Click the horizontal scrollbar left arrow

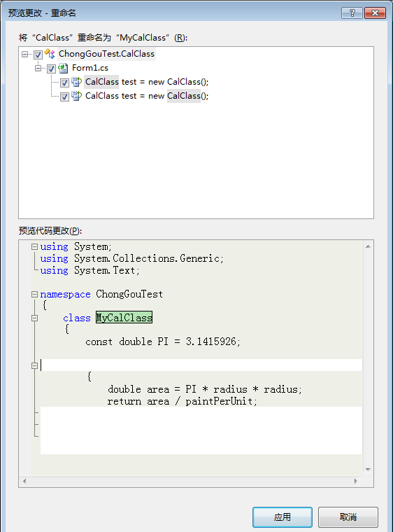point(24,481)
